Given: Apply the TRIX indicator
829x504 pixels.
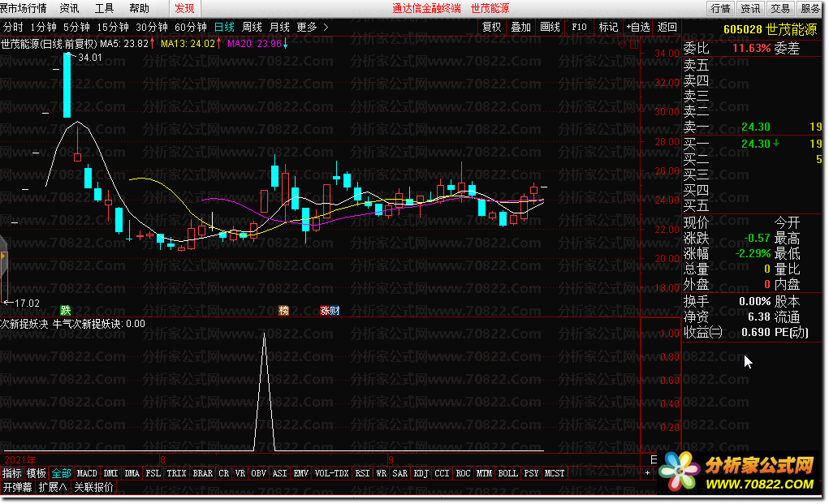Looking at the screenshot, I should [x=176, y=473].
